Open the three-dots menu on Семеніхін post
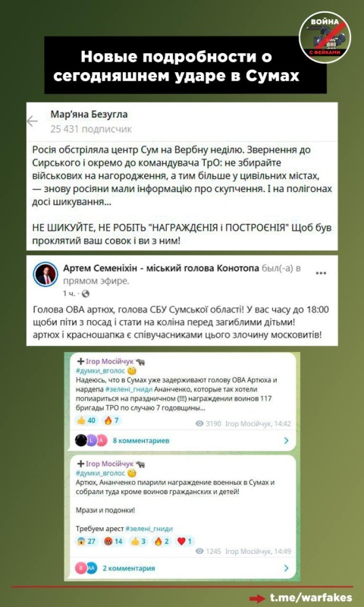Screen dimensions: 364x607 click(x=321, y=273)
